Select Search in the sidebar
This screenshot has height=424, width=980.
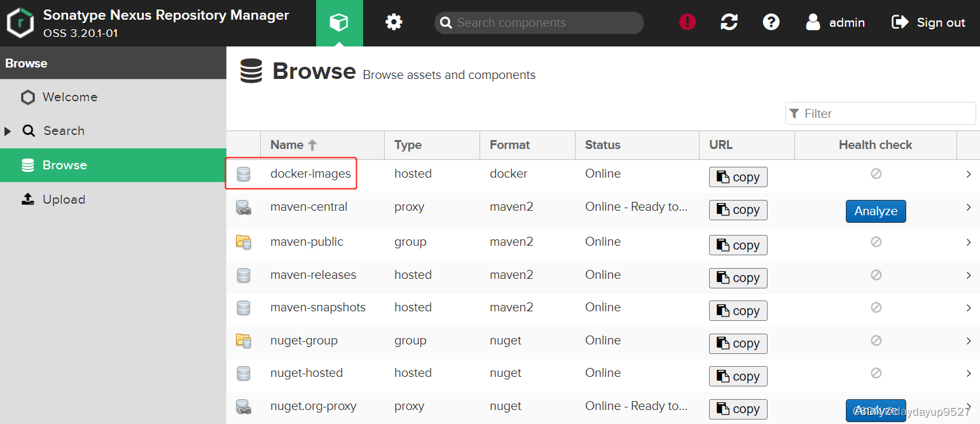(x=113, y=131)
